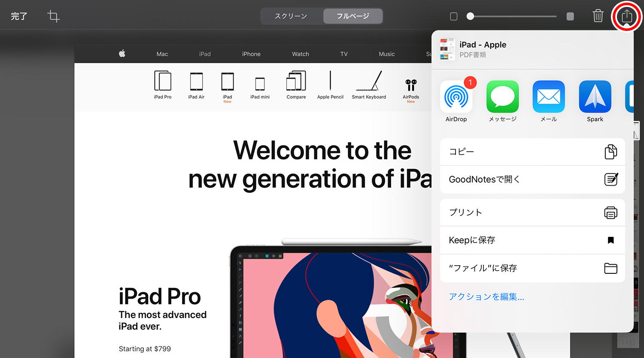Screen dimensions: 644x358
Task: Share via メッセージ app icon
Action: [502, 97]
